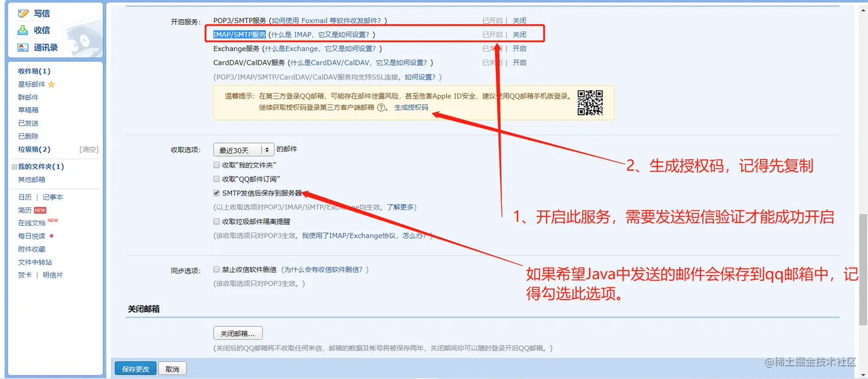Viewport: 868px width, 379px height.
Task: Open 通讯录 contacts icon
Action: (x=23, y=47)
